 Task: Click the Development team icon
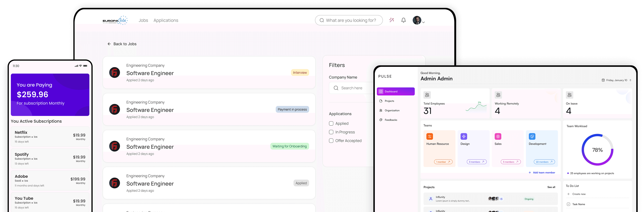pyautogui.click(x=532, y=136)
